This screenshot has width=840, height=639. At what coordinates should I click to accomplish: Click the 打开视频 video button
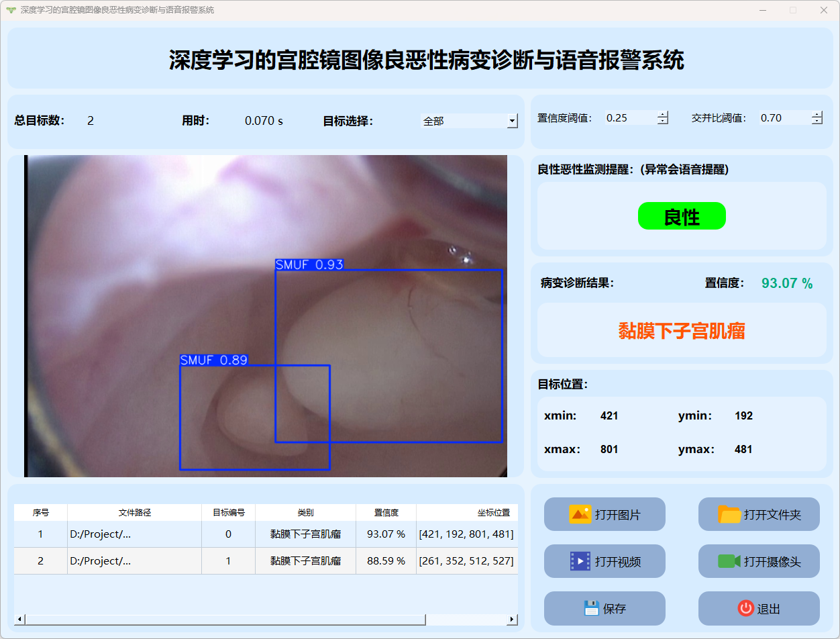(x=605, y=561)
